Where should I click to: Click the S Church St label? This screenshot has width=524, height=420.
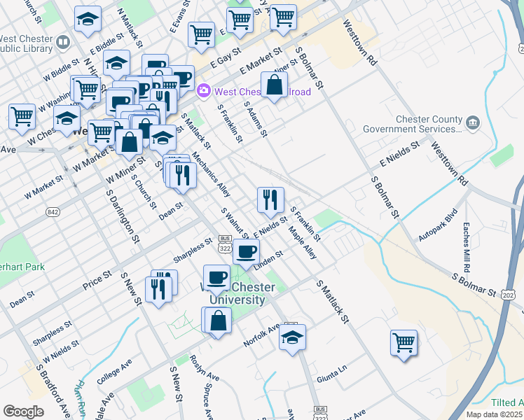[x=144, y=192]
